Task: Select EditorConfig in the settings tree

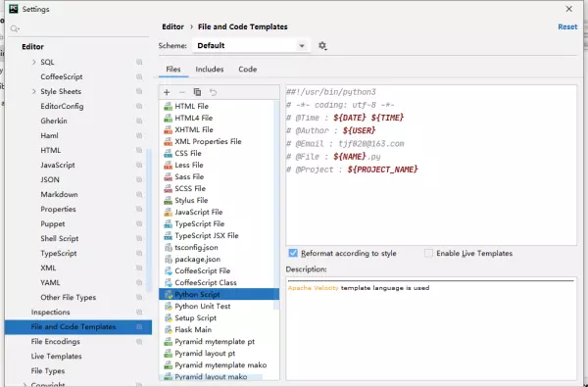Action: tap(62, 107)
